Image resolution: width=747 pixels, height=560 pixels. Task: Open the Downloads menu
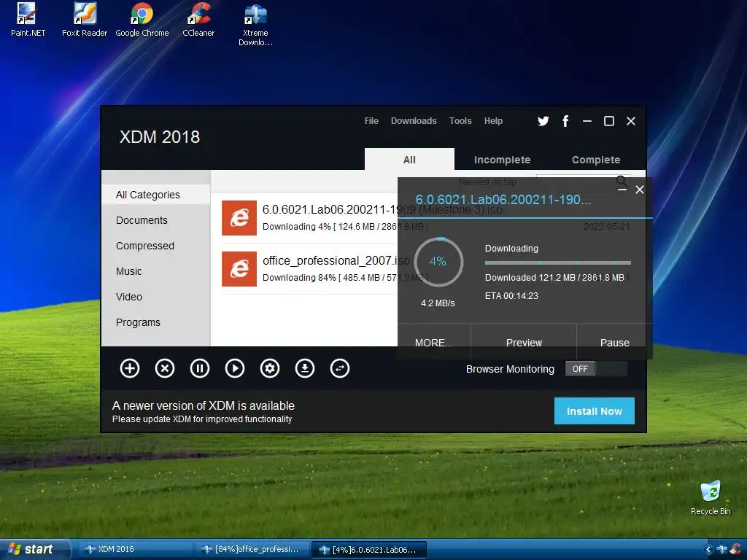414,121
